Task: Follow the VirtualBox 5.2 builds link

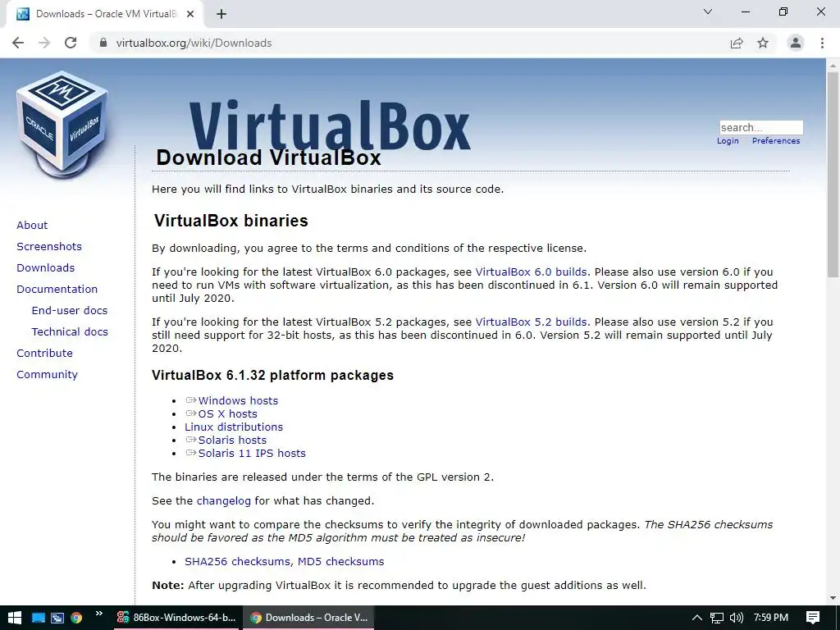Action: pos(531,322)
